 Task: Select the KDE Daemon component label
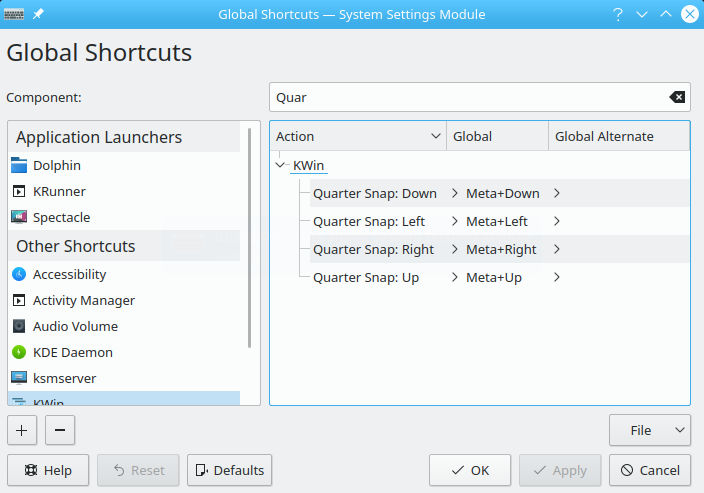click(73, 352)
